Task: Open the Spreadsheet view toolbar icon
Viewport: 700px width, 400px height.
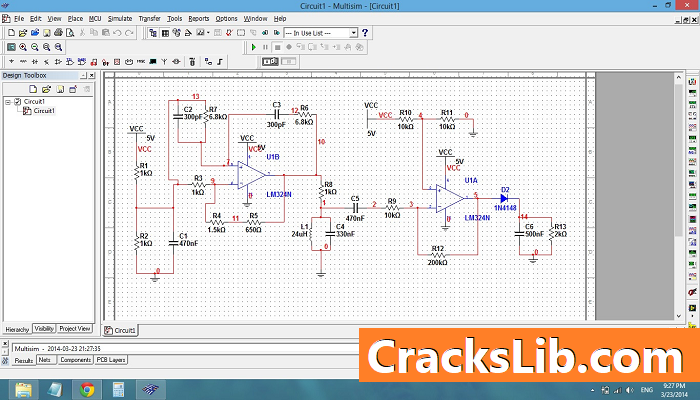Action: (165, 33)
